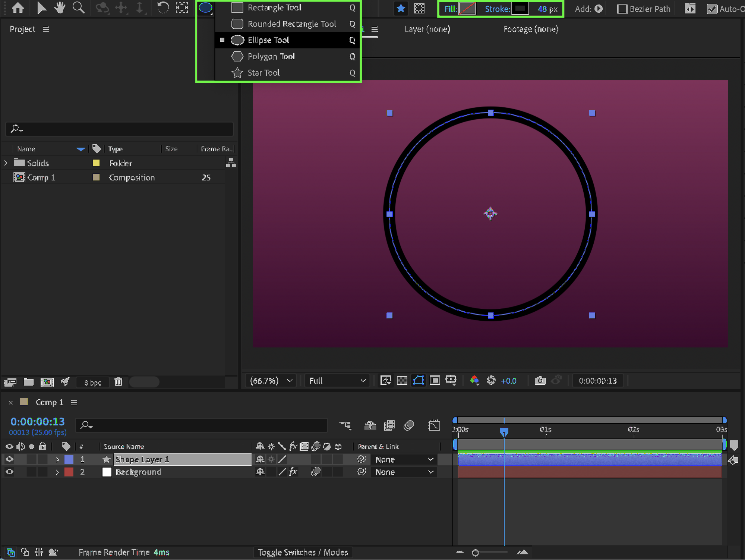
Task: Choose Ellipse Tool from the flyout
Action: point(287,40)
